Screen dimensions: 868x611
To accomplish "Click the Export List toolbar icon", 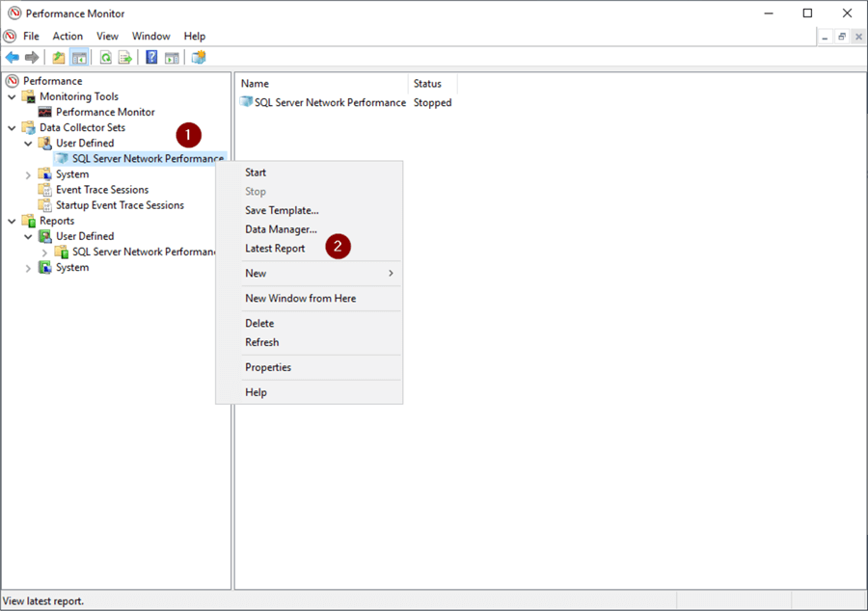I will tap(125, 58).
